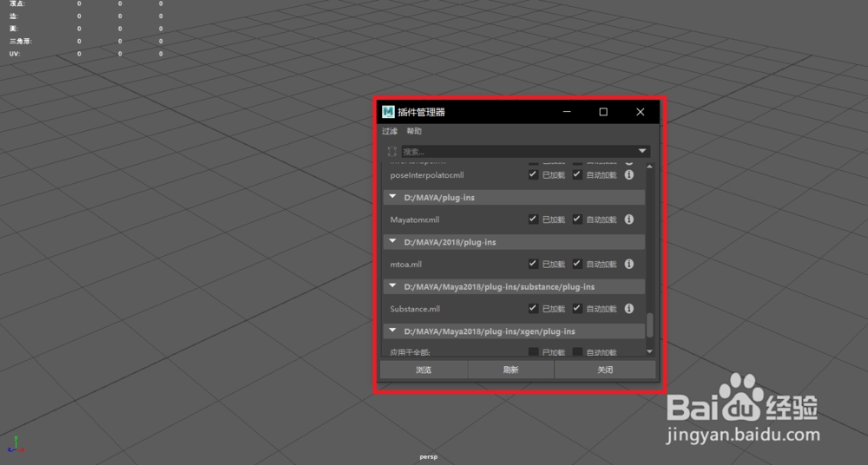Collapse the substance/plug-ins section
Image resolution: width=868 pixels, height=465 pixels.
(x=392, y=285)
